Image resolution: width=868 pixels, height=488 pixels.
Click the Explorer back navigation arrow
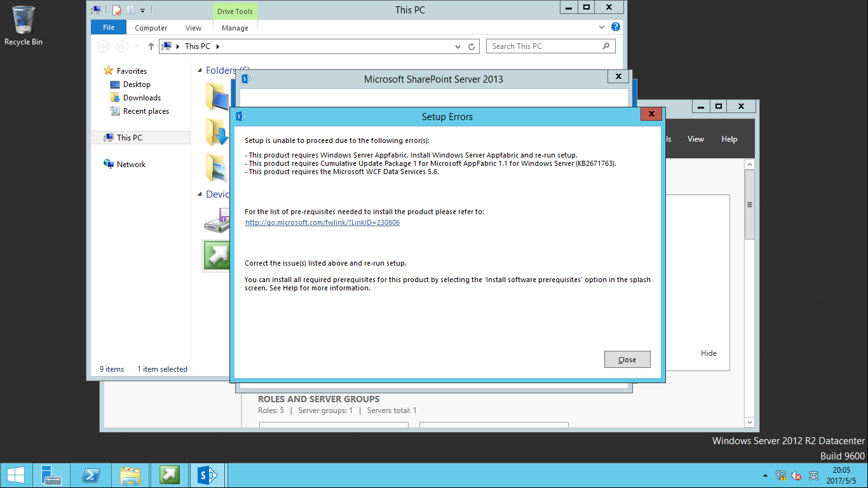click(x=104, y=46)
